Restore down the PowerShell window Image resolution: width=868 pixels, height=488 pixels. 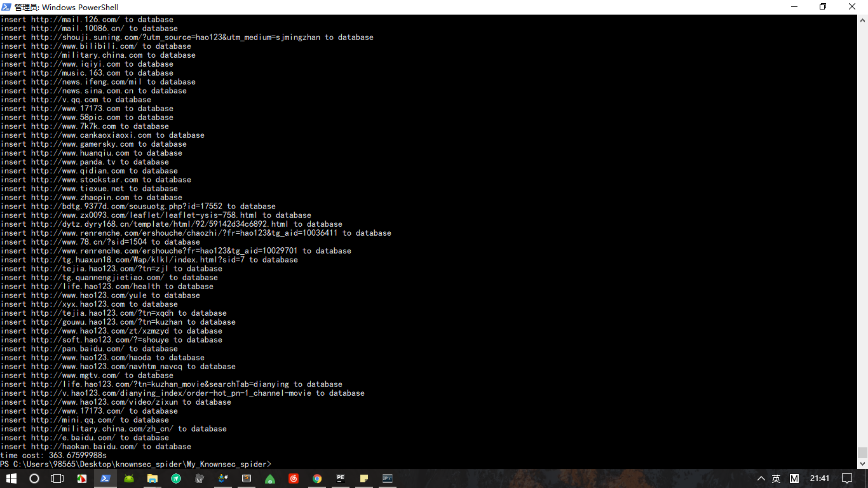(x=824, y=7)
